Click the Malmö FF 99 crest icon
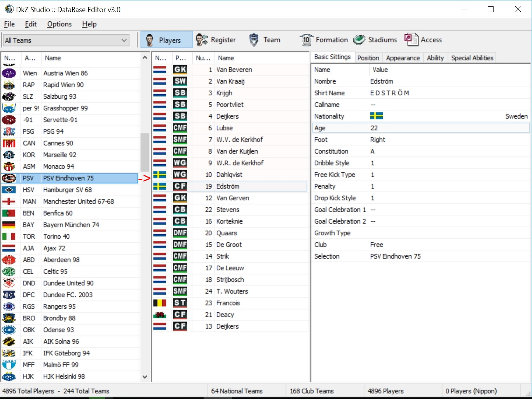The image size is (532, 399). point(9,365)
